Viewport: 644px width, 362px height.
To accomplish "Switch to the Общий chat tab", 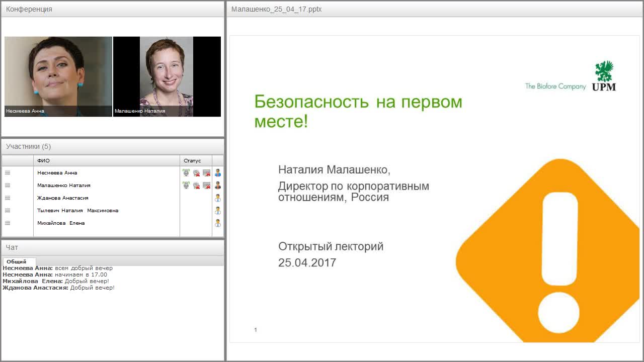I will coord(19,261).
